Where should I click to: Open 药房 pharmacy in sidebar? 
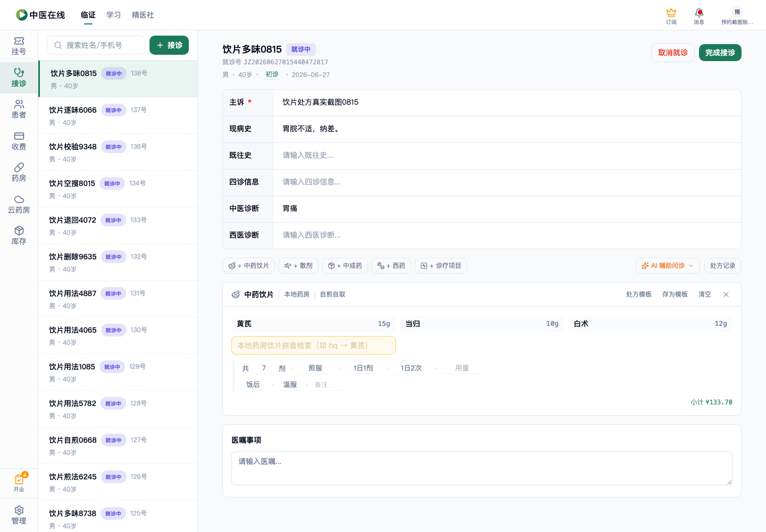19,173
